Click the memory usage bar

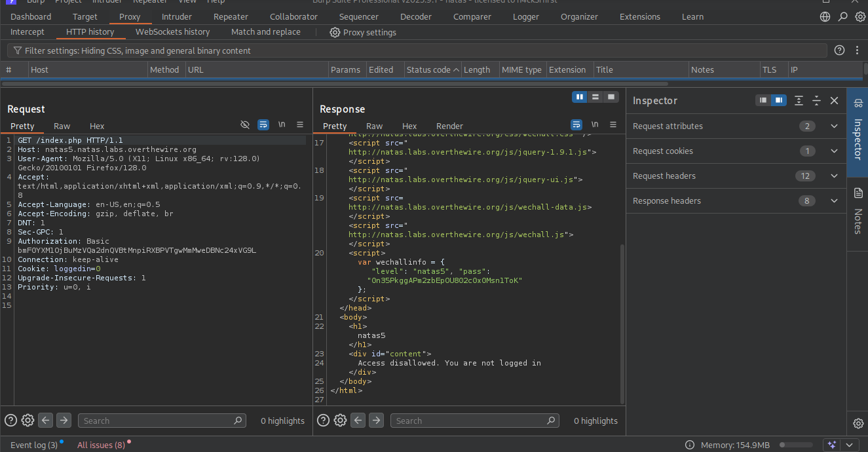point(796,445)
